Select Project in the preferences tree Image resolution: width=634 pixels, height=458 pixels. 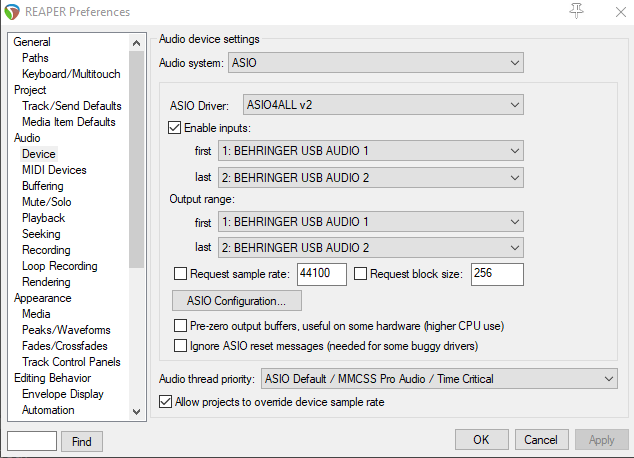tap(30, 90)
